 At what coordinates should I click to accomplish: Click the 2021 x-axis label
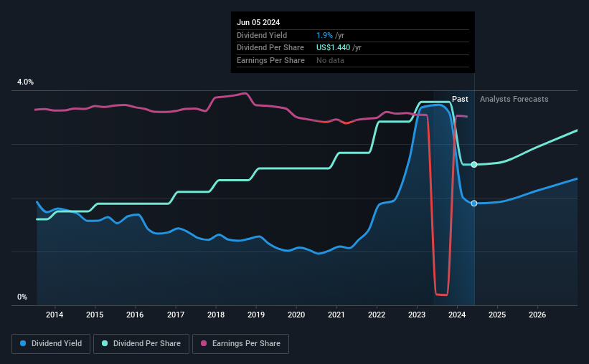336,315
